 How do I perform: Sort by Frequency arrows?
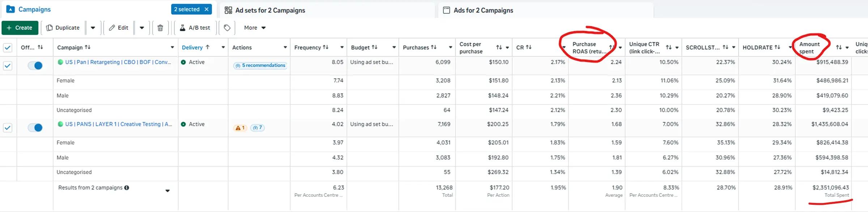click(325, 47)
